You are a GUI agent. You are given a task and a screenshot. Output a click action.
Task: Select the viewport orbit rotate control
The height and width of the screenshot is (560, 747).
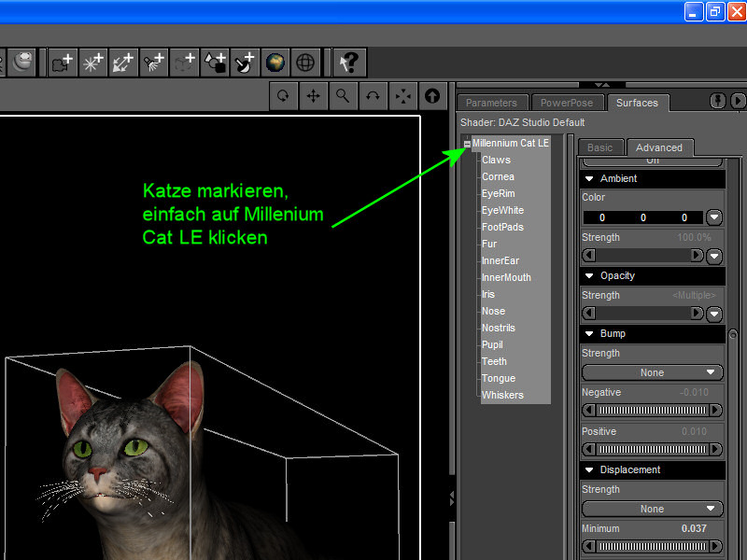click(284, 96)
